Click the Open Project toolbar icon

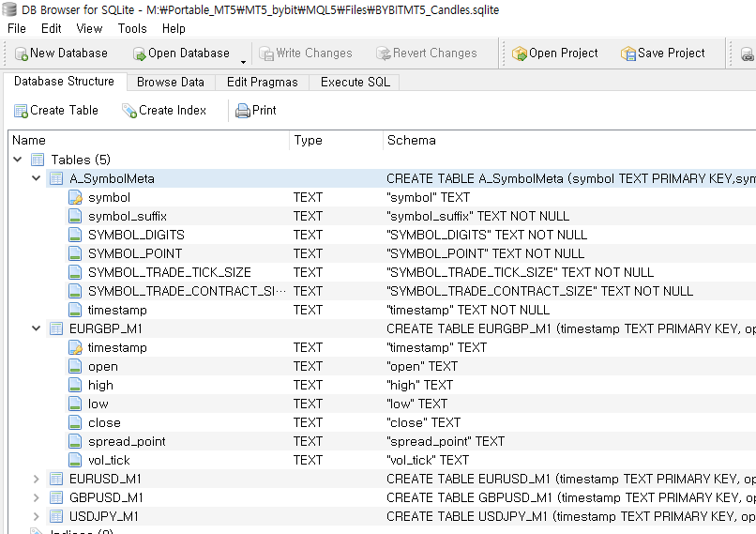(x=520, y=53)
